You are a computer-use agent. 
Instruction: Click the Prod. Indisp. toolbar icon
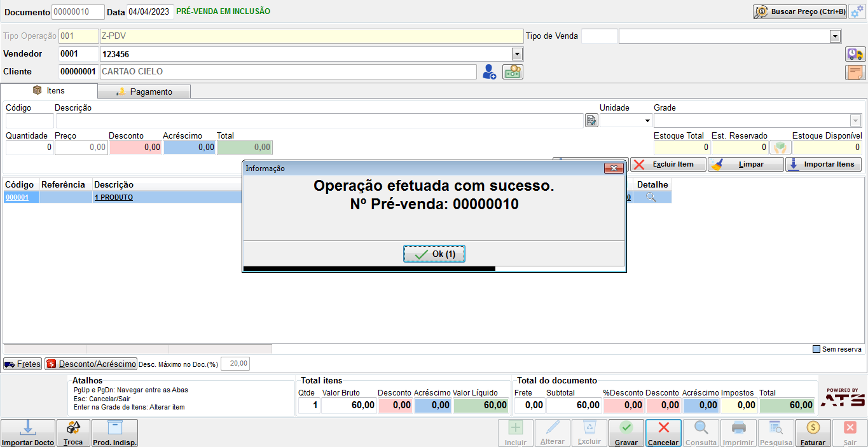(115, 432)
